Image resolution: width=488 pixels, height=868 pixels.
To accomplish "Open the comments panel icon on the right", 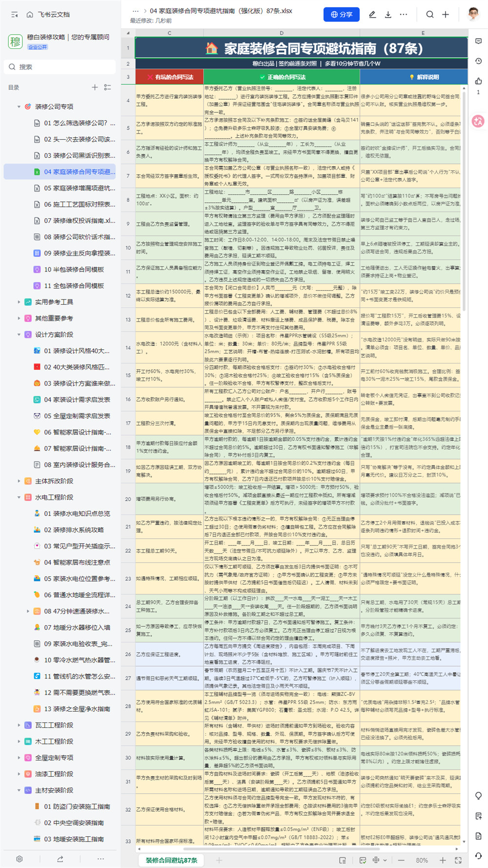I will coord(478,42).
